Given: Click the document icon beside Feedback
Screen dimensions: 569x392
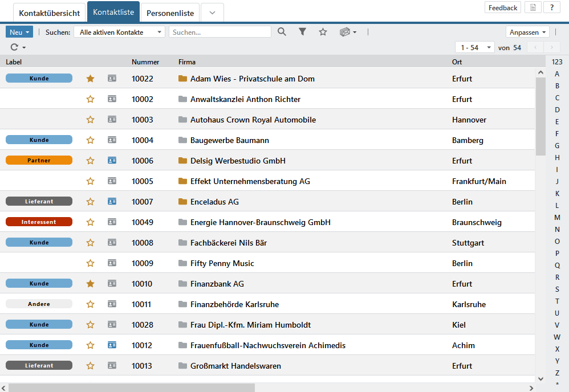Looking at the screenshot, I should pyautogui.click(x=533, y=7).
